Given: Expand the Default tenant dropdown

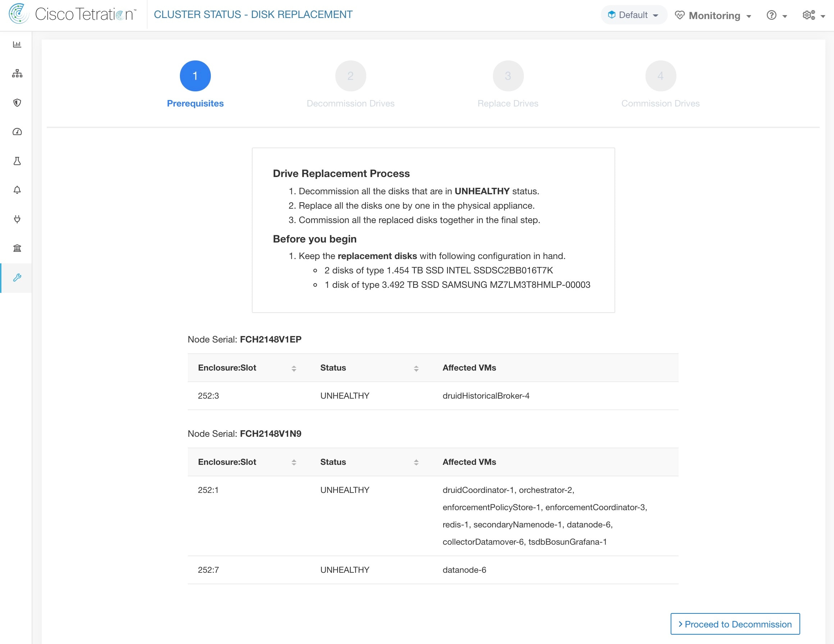Looking at the screenshot, I should (x=632, y=15).
